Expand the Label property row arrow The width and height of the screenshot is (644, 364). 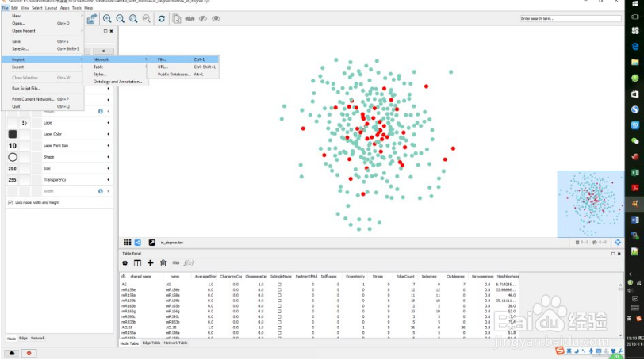coord(109,122)
